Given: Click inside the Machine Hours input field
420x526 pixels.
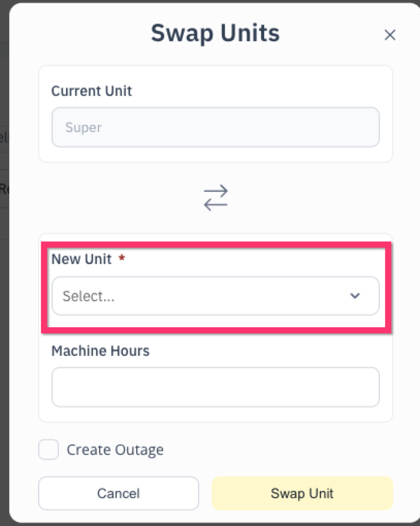Looking at the screenshot, I should pos(215,387).
